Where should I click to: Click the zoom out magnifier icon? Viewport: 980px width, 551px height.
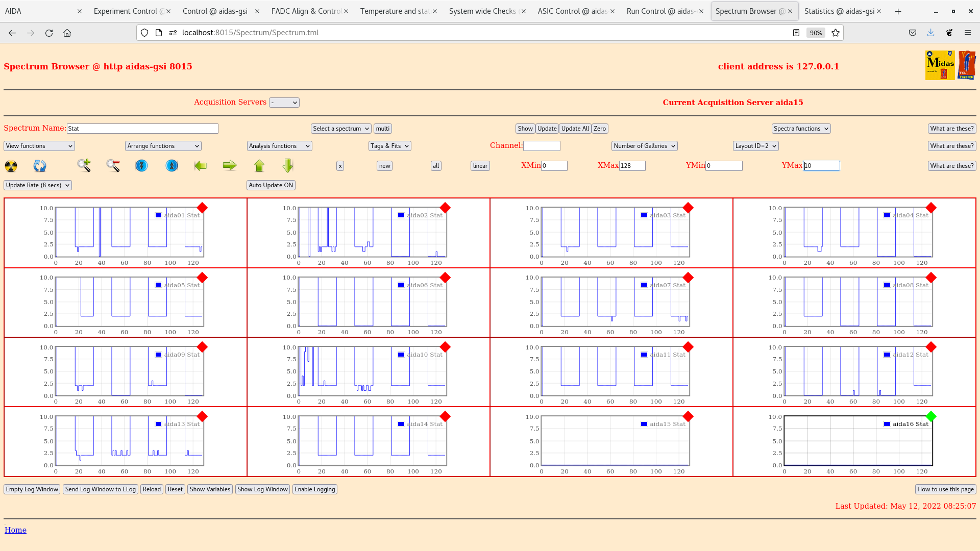(113, 165)
